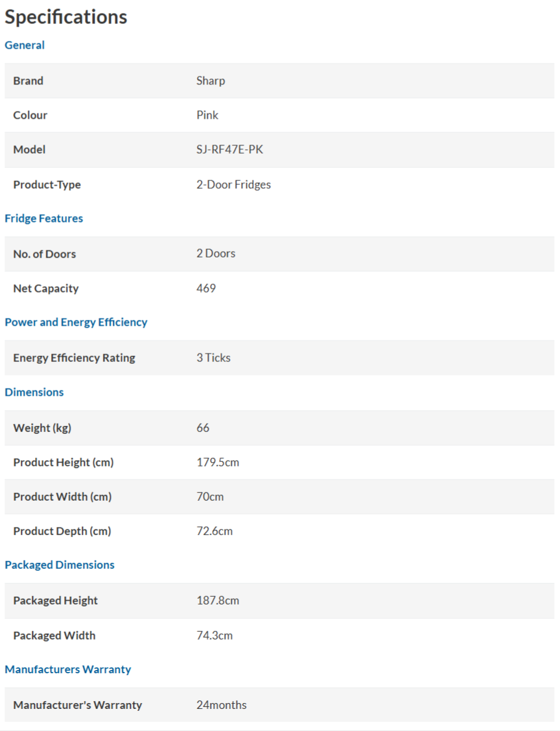
Task: Click the Manufacturers Warranty heading
Action: (x=68, y=669)
